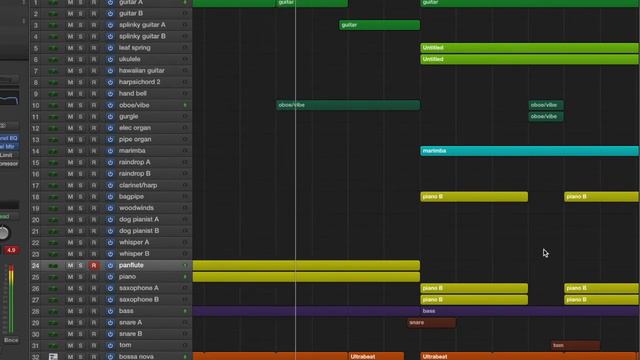Viewport: 640px width, 360px height.
Task: Select first piano B region on bagpipe track
Action: tap(474, 197)
